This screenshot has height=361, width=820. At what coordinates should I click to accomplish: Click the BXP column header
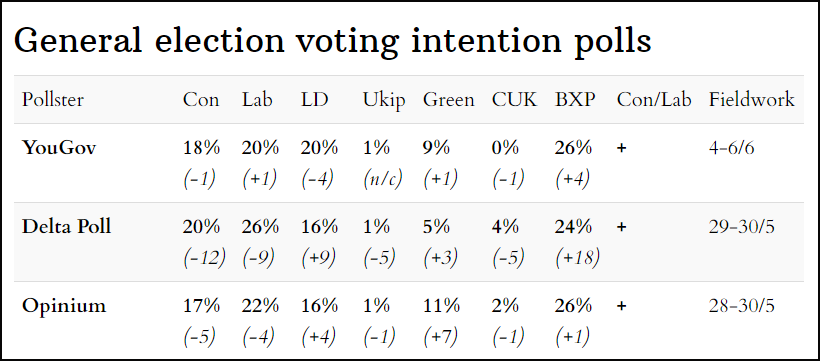pyautogui.click(x=575, y=99)
